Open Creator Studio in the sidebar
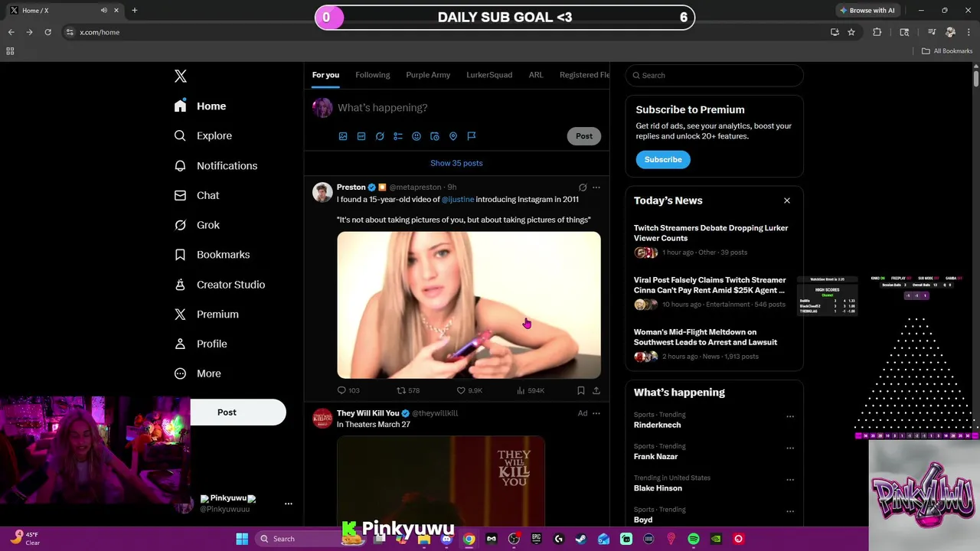The width and height of the screenshot is (980, 551). [x=220, y=285]
